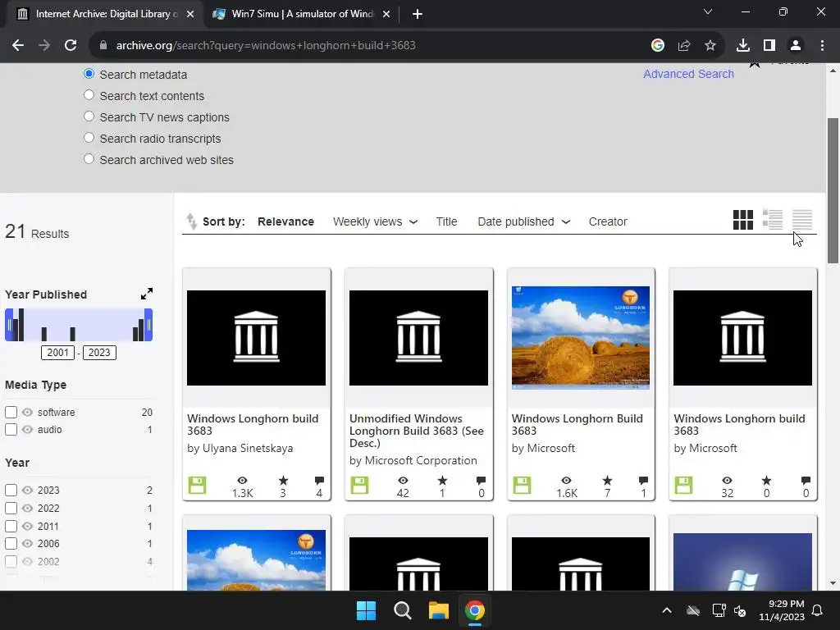Toggle Chrome side panel

tap(769, 46)
